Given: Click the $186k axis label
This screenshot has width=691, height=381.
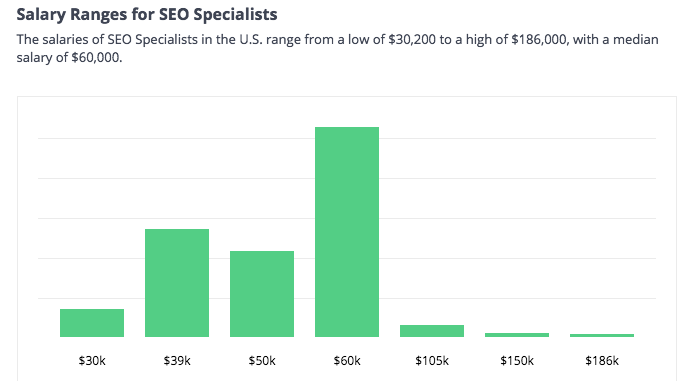Looking at the screenshot, I should coord(602,361).
